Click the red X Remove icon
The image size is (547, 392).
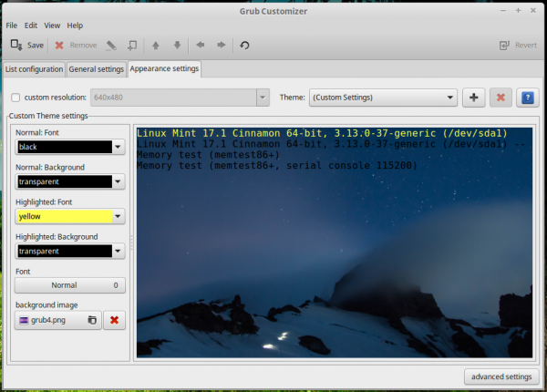click(59, 46)
